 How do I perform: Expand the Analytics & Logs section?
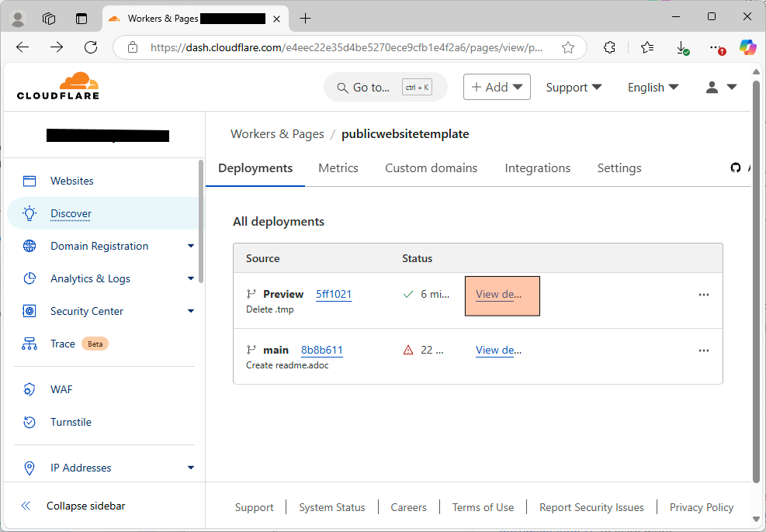[191, 278]
